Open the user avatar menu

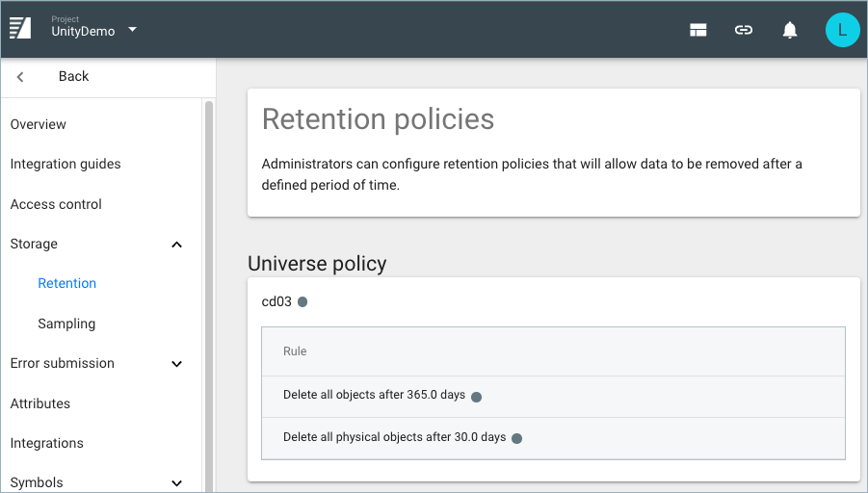(842, 30)
